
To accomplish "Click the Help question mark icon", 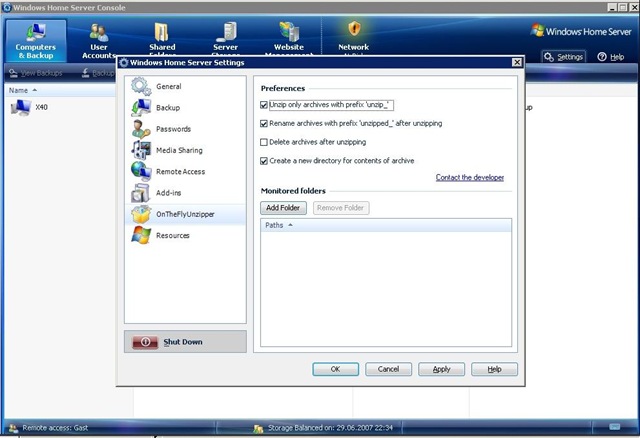I will click(x=602, y=57).
